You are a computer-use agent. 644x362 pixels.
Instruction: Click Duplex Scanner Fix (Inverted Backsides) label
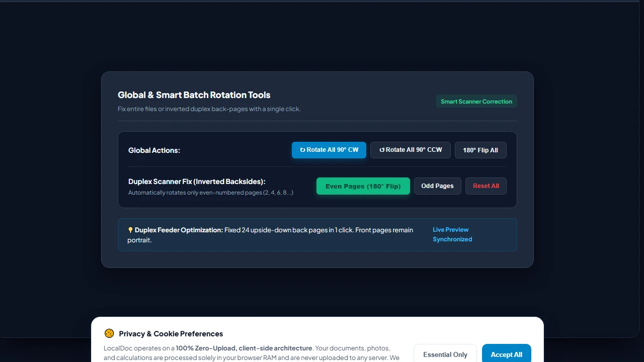[197, 182]
